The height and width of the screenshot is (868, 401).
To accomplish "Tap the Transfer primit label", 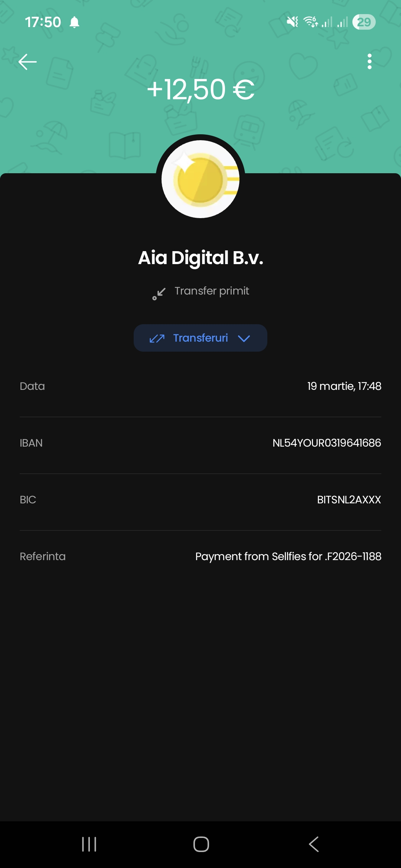I will (212, 291).
